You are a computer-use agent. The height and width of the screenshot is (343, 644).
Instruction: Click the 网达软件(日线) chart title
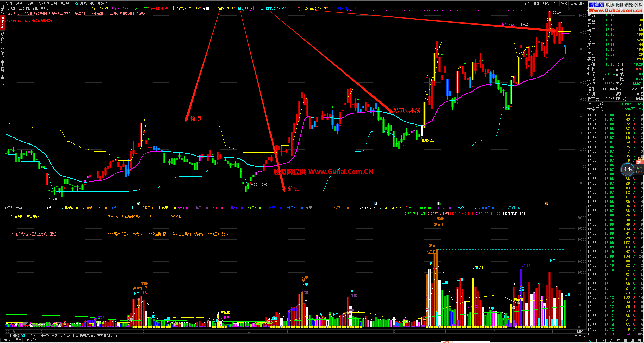click(x=15, y=8)
